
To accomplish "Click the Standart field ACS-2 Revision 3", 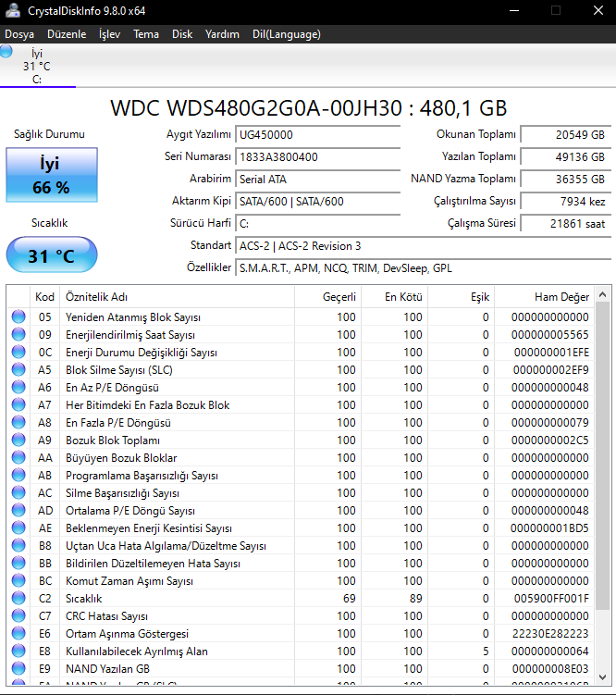I will pos(424,245).
